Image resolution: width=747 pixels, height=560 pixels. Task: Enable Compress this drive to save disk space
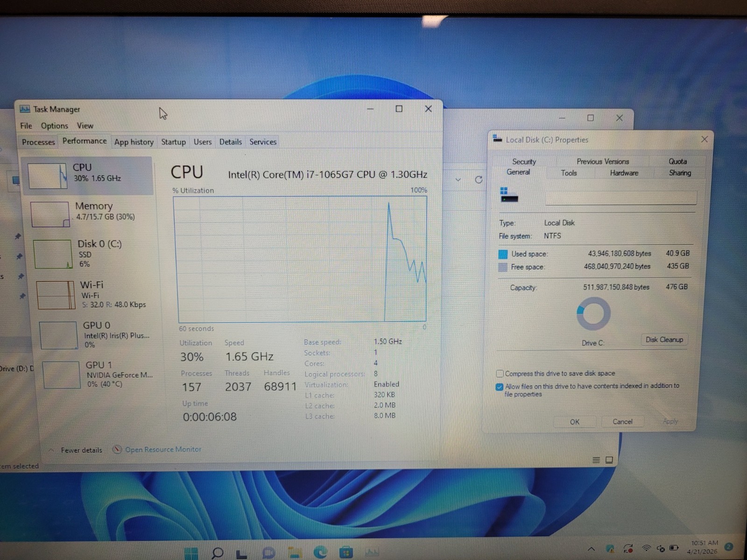(x=500, y=373)
